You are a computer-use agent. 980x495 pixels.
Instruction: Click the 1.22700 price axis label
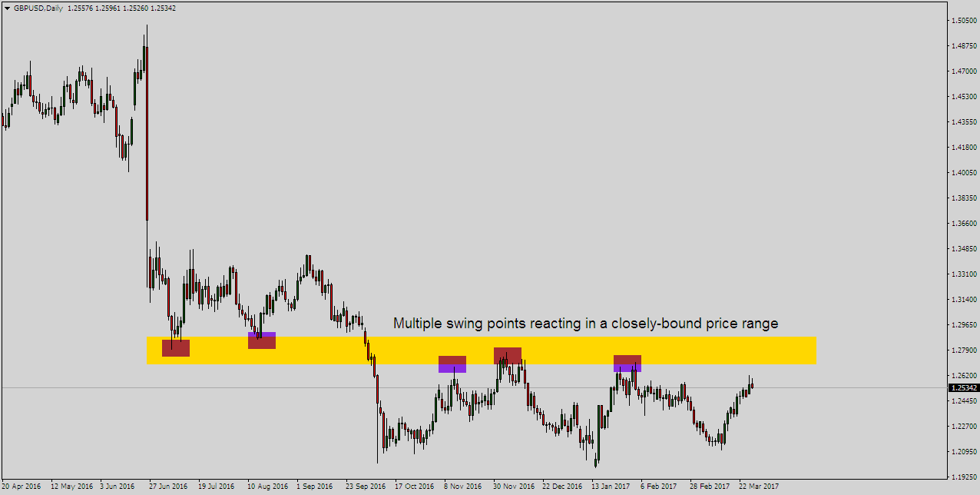(963, 427)
